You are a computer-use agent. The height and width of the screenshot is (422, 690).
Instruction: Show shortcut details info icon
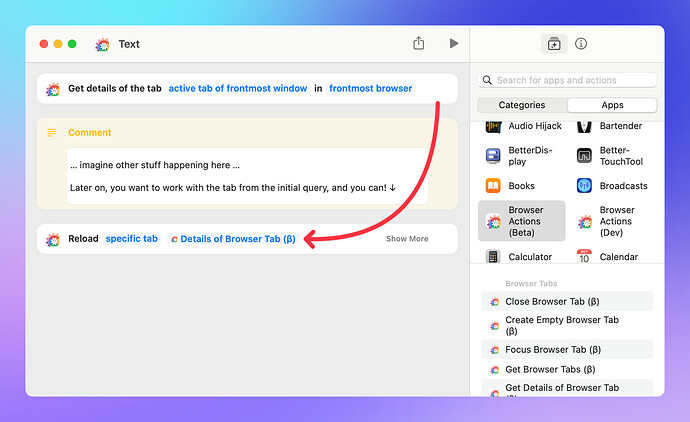[x=581, y=44]
